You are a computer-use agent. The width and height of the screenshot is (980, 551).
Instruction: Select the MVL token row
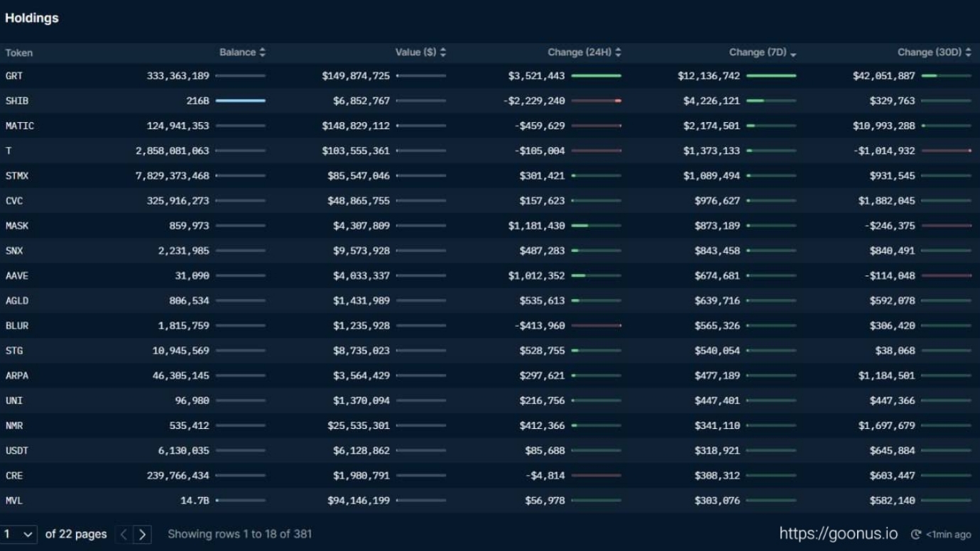(x=14, y=501)
